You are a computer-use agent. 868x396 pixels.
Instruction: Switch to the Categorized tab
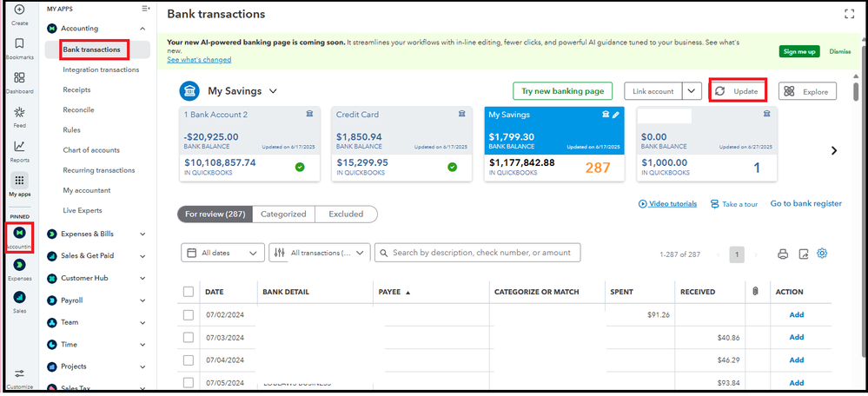[283, 214]
